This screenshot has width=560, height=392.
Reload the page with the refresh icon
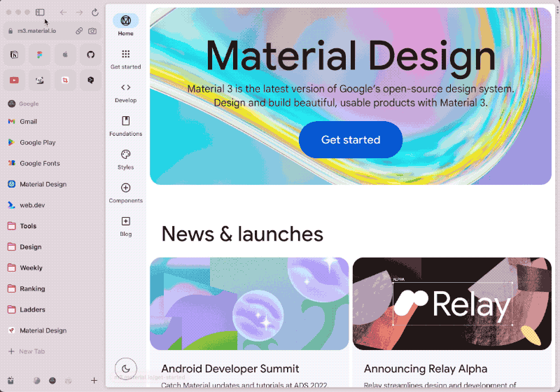coord(95,13)
